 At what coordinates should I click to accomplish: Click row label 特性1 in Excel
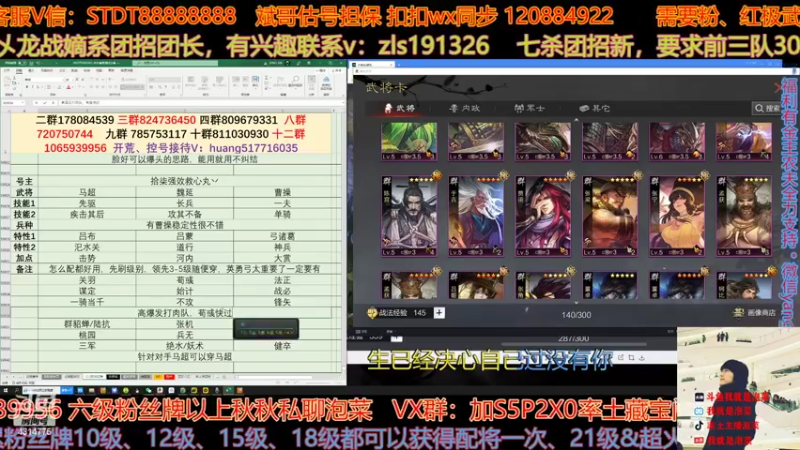tap(24, 236)
